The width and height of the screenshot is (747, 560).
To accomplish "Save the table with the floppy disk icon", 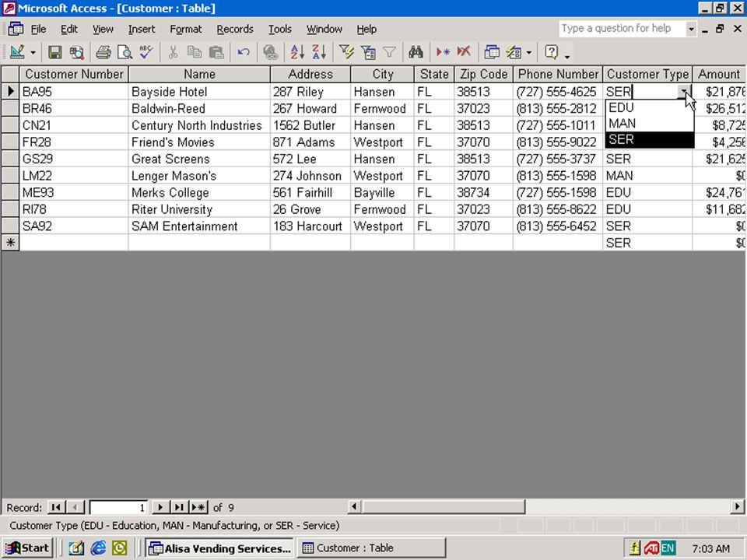I will coord(54,52).
